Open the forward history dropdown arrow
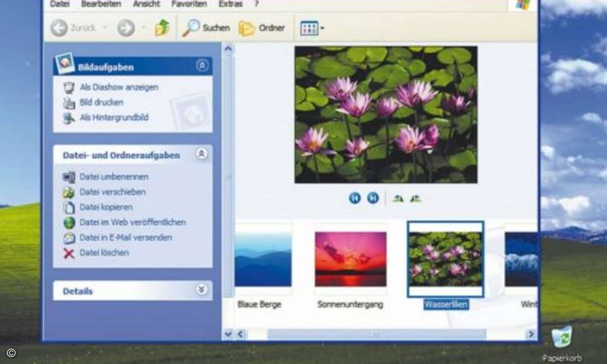607x364 pixels. click(143, 28)
